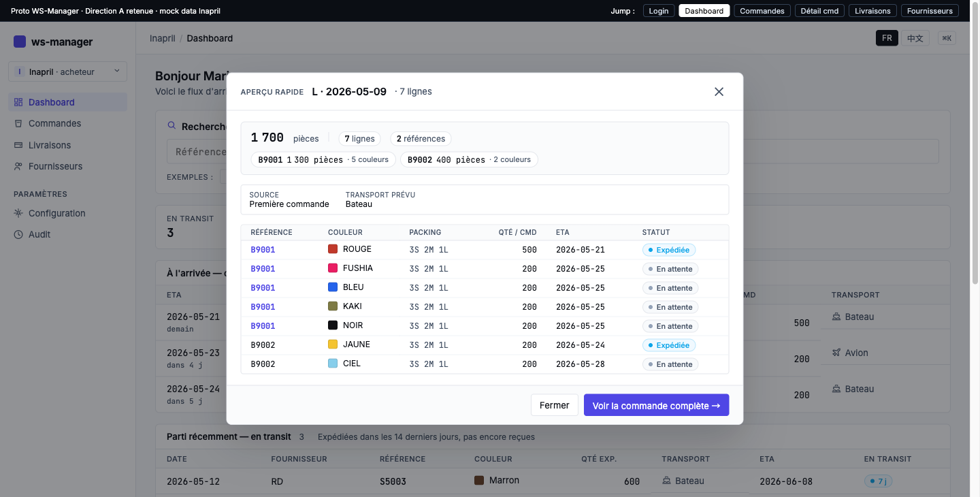The height and width of the screenshot is (497, 980).
Task: Click the Première commande source value
Action: pyautogui.click(x=289, y=204)
